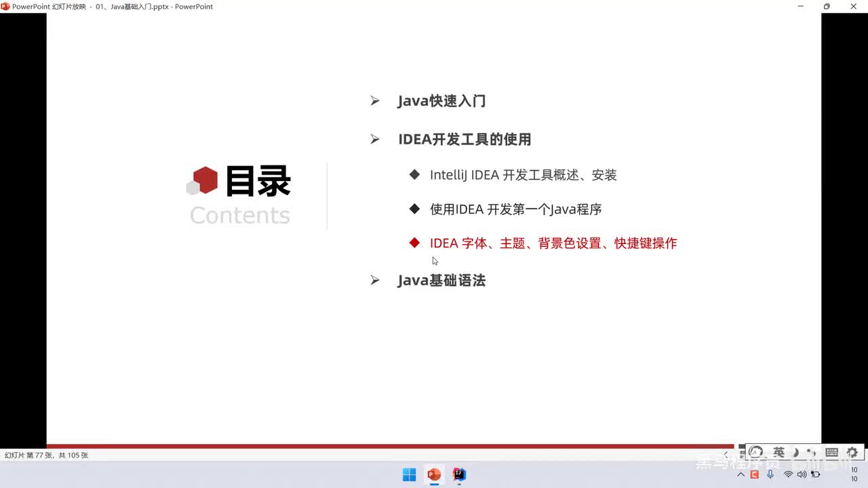Viewport: 868px width, 488px height.
Task: Click the Contents subtitle text
Action: [240, 215]
